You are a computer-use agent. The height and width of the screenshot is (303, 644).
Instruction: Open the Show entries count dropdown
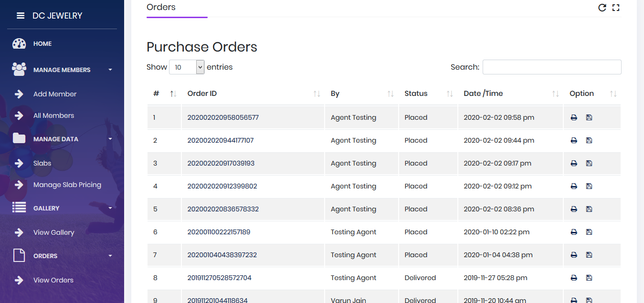(x=187, y=67)
